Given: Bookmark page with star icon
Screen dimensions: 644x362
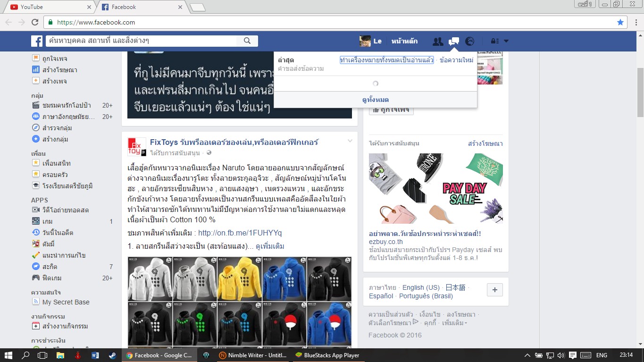Looking at the screenshot, I should pos(620,22).
